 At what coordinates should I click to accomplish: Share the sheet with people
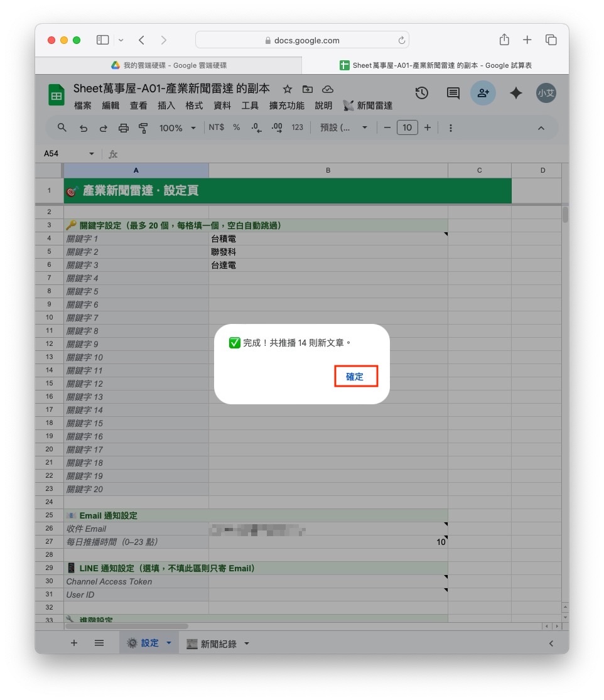click(483, 93)
